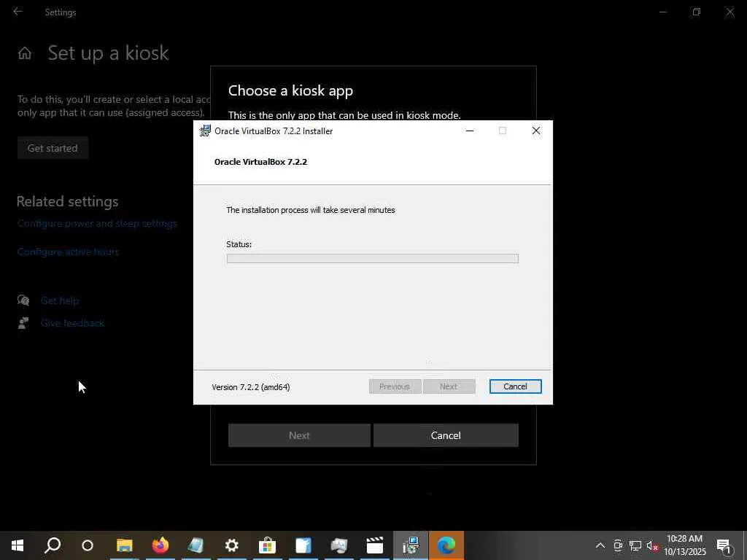Switch to Microsoft Edge on the taskbar
Viewport: 747px width, 560px height.
coord(446,545)
